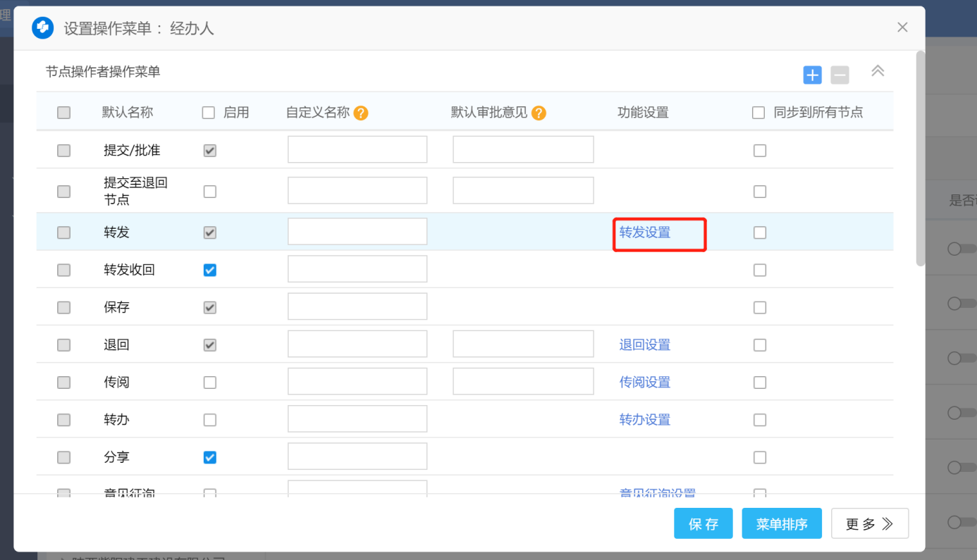Check 同步到所有节点 header checkbox
Viewport: 977px width, 560px height.
pos(758,113)
